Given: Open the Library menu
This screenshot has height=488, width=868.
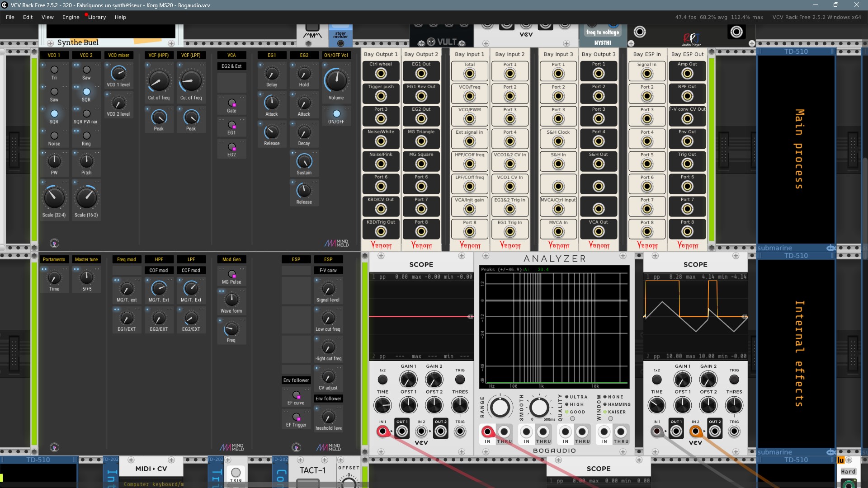Looking at the screenshot, I should [97, 17].
